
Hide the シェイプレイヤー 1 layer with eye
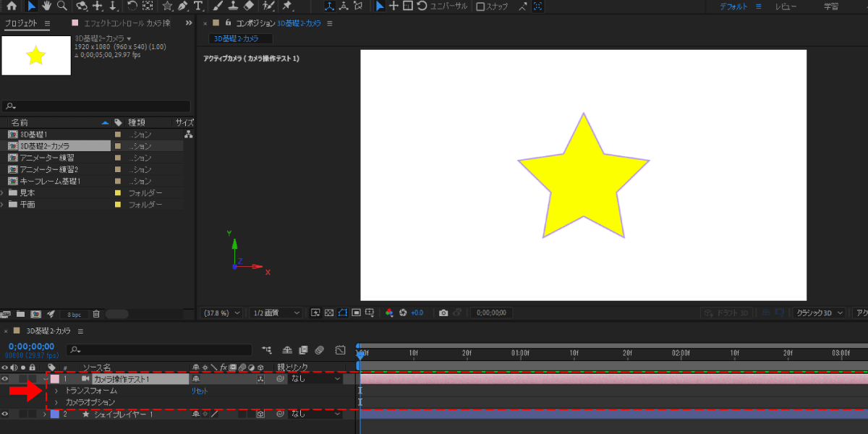pos(5,414)
